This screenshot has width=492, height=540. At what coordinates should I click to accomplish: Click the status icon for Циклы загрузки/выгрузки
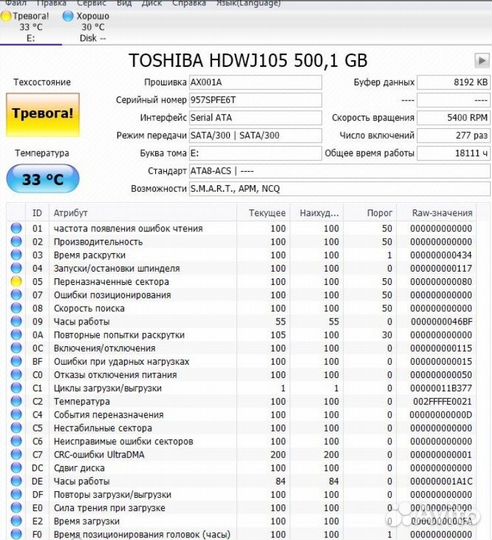pos(16,388)
